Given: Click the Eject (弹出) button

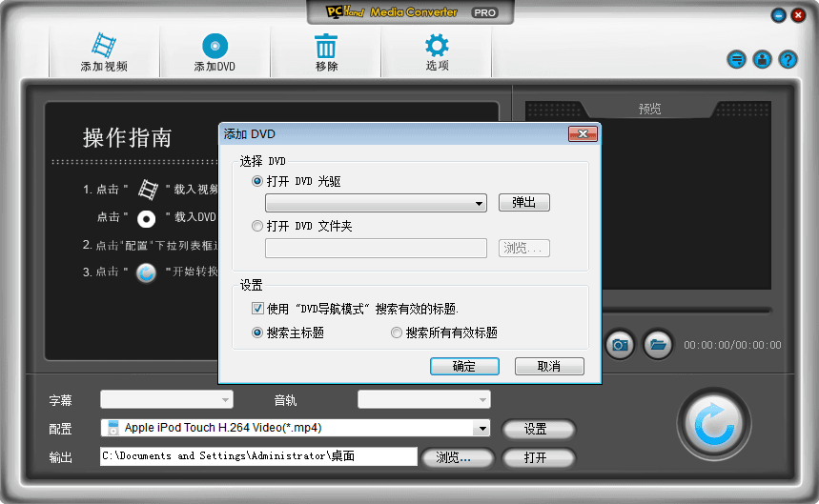Looking at the screenshot, I should (x=523, y=203).
